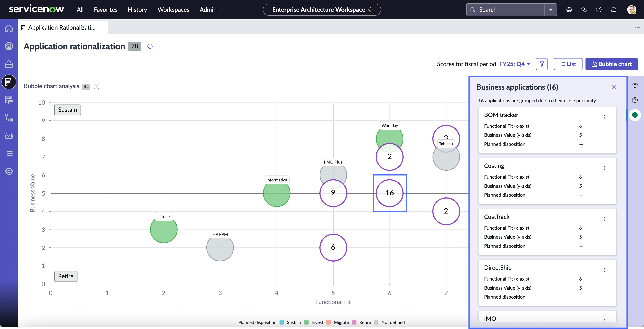Open the Workspaces menu
644x329 pixels.
173,10
